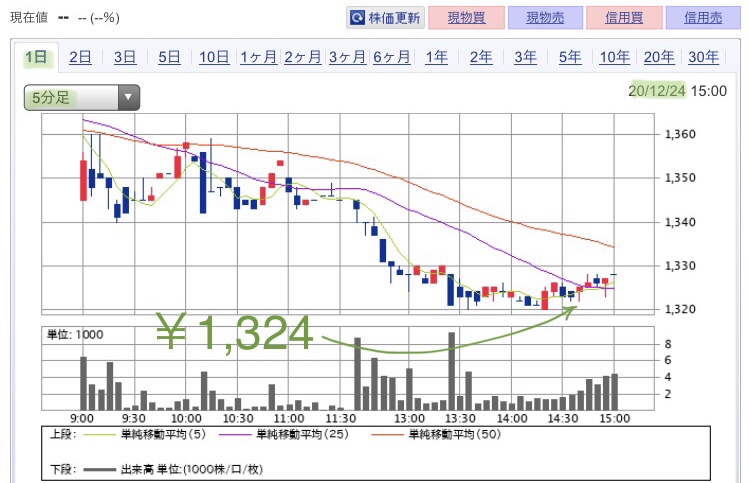Open the 現物売 order link
The width and height of the screenshot is (749, 483).
(545, 18)
